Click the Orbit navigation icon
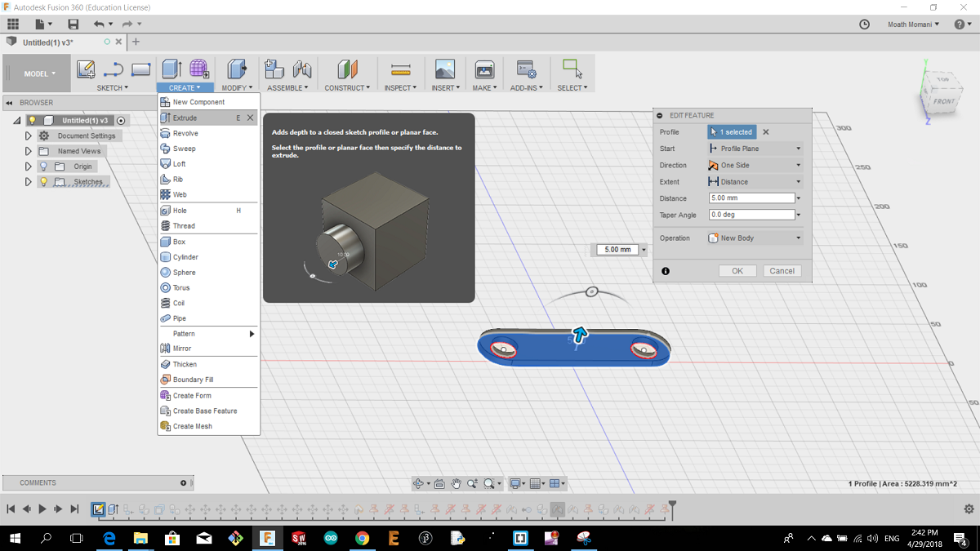The height and width of the screenshot is (551, 980). click(x=419, y=483)
